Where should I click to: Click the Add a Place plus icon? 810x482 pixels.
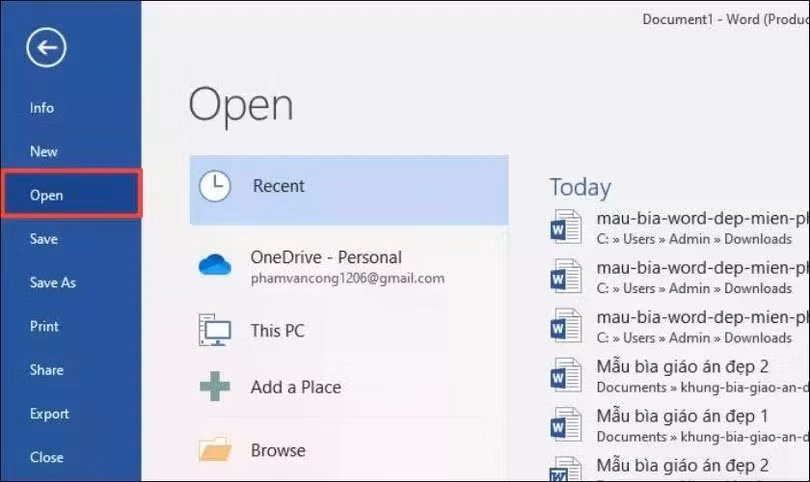point(215,386)
